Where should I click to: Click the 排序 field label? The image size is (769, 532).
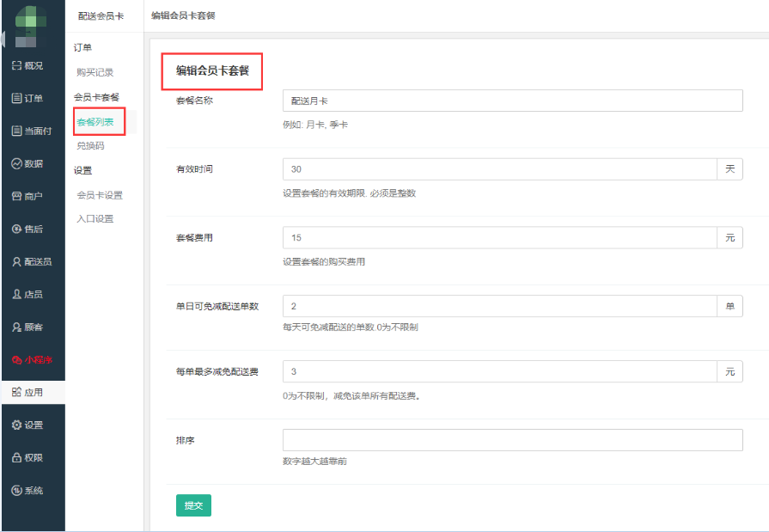pos(186,441)
